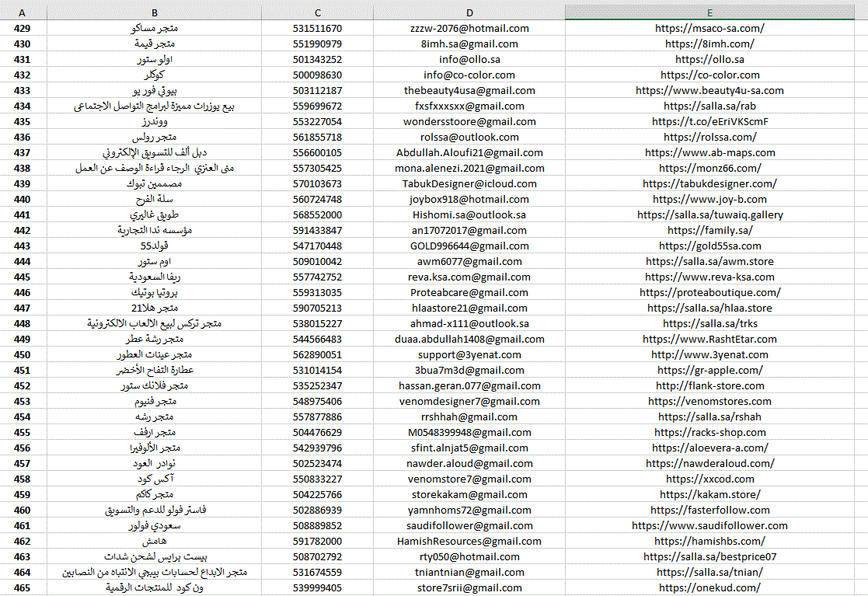Select cell https://gold55sa.com
The height and width of the screenshot is (596, 868).
[709, 245]
